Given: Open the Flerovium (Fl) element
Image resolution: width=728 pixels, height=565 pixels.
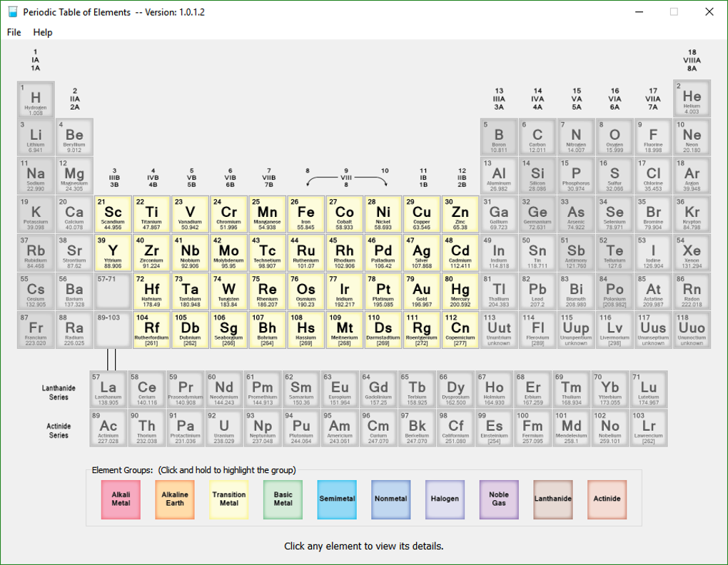Looking at the screenshot, I should (537, 330).
